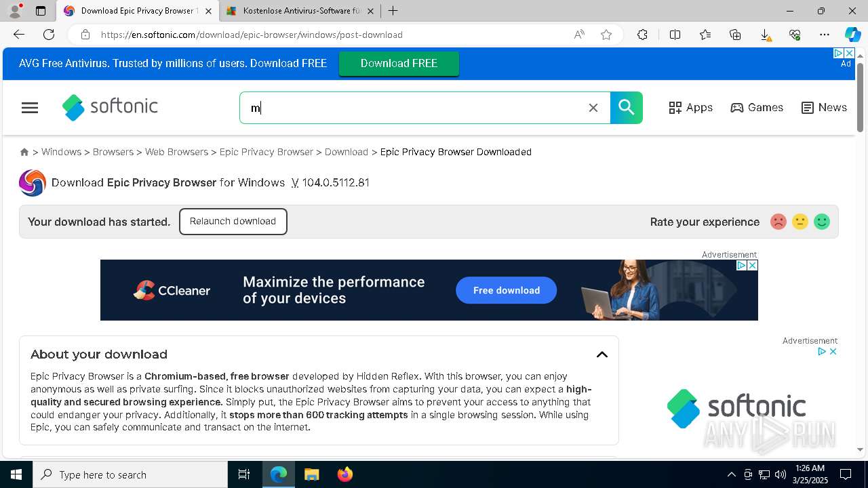Image resolution: width=868 pixels, height=488 pixels.
Task: Open a new tab
Action: point(393,11)
